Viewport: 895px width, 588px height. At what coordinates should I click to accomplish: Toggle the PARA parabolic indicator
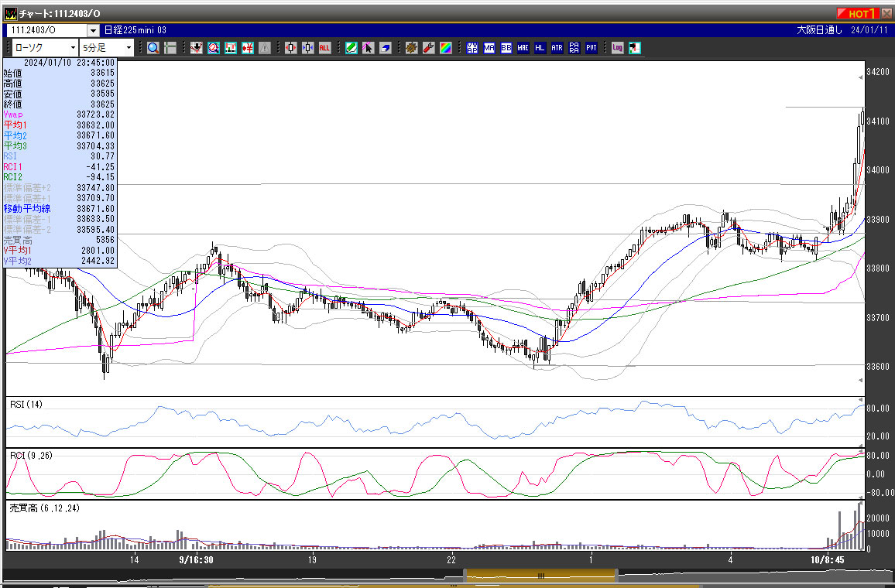574,48
